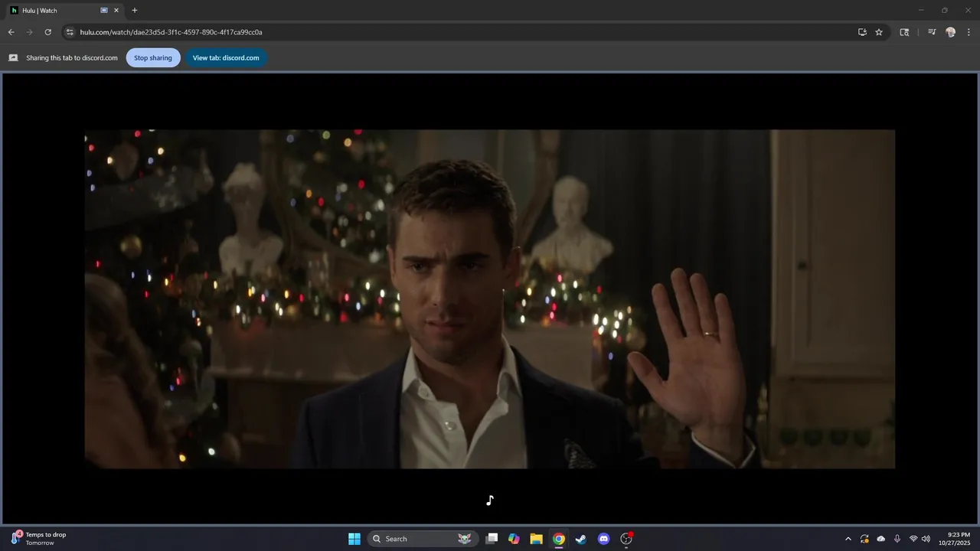Open a new browser tab
This screenshot has width=980, height=551.
tap(135, 11)
